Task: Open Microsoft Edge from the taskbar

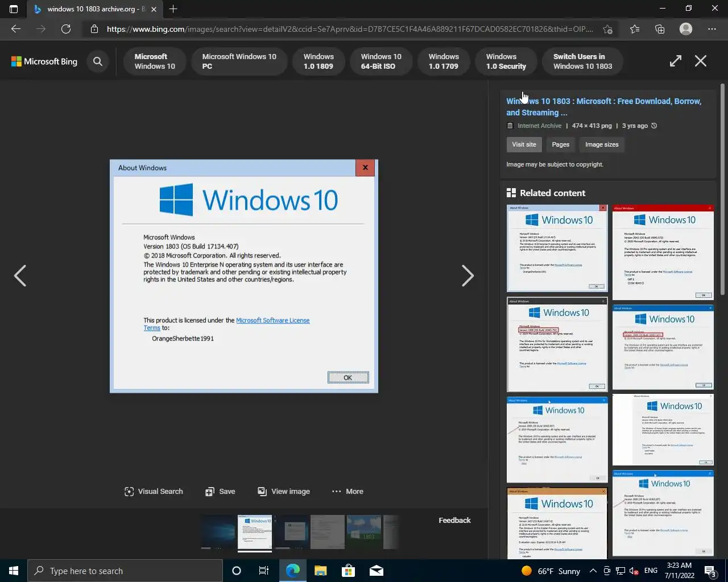Action: [x=293, y=571]
